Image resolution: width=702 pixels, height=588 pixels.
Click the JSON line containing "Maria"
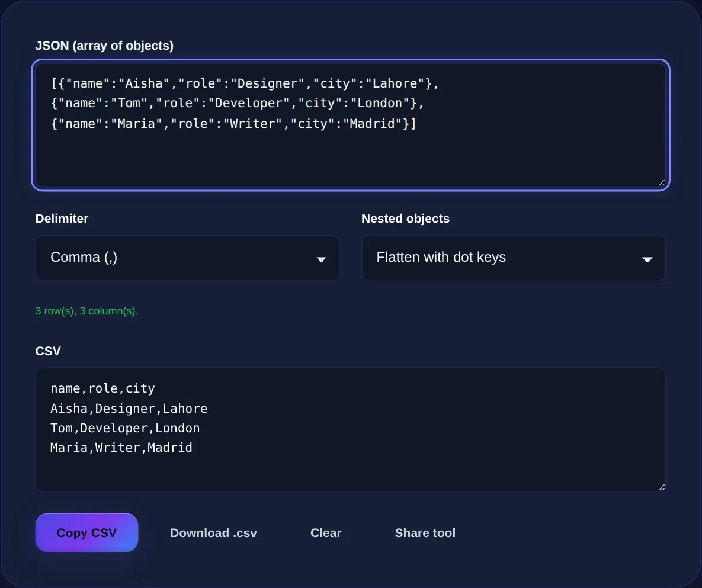(233, 124)
